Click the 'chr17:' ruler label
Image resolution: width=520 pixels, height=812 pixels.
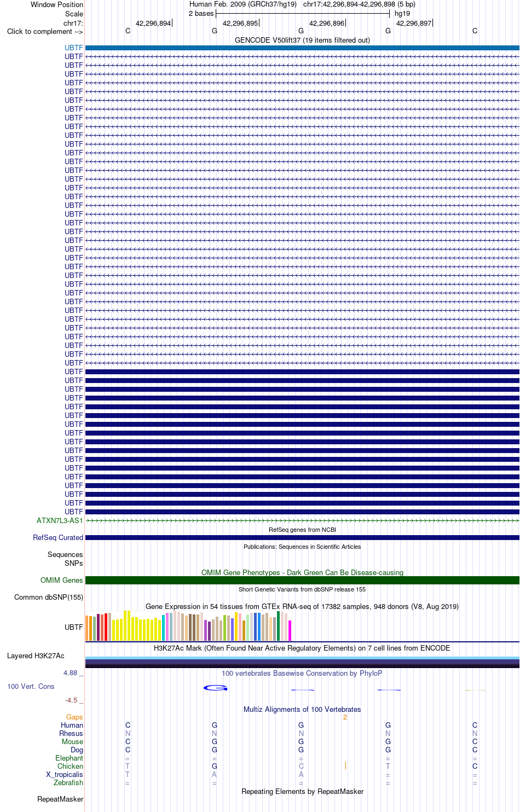click(73, 23)
